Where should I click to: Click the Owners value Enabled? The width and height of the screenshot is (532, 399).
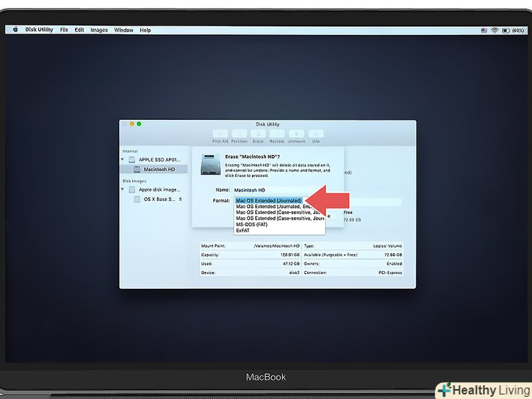click(x=395, y=264)
